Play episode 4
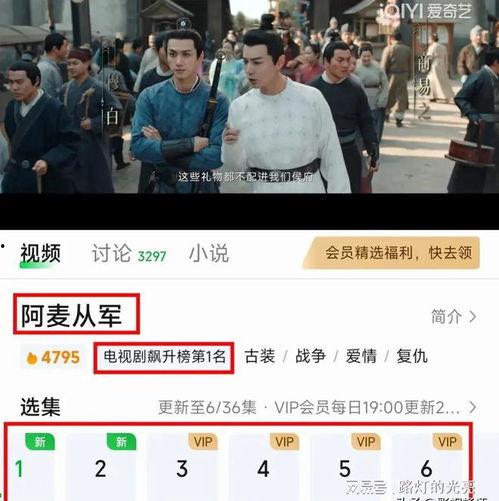499x501 pixels. point(263,467)
